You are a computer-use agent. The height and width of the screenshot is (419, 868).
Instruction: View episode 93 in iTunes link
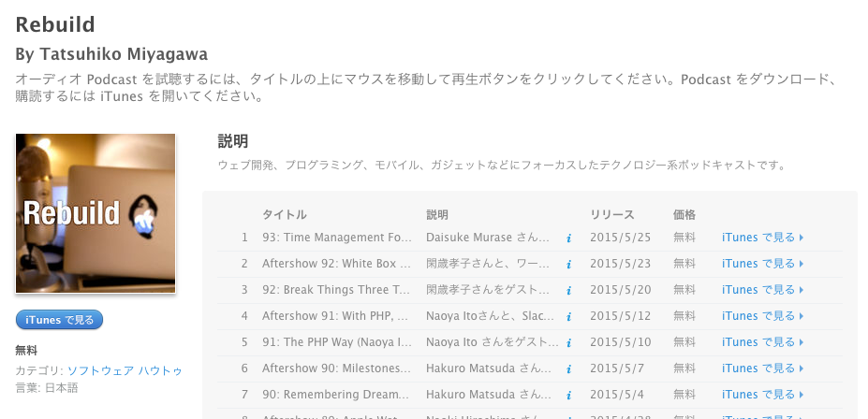click(x=762, y=238)
